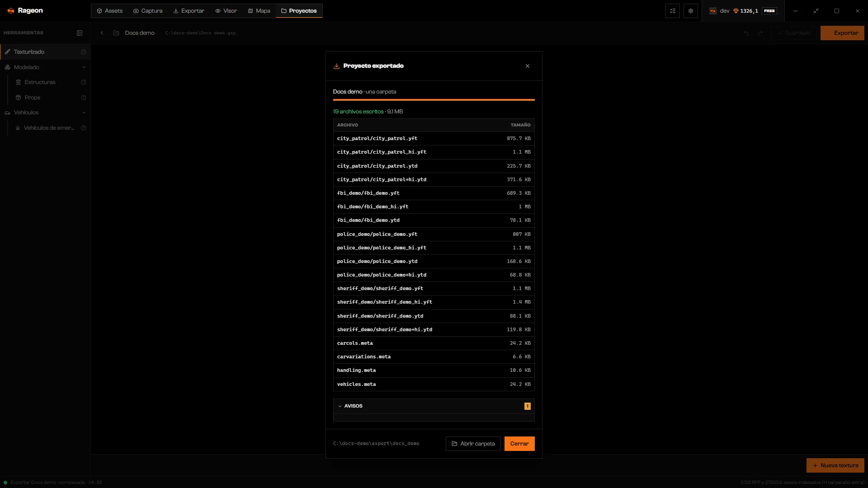The height and width of the screenshot is (488, 868).
Task: Collapse the Herramientas sidebar panel icon
Action: [x=80, y=33]
